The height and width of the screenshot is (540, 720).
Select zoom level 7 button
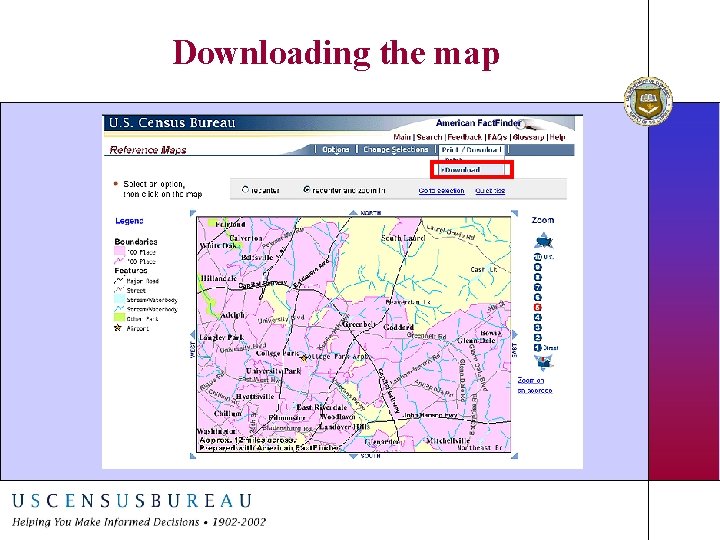[538, 287]
